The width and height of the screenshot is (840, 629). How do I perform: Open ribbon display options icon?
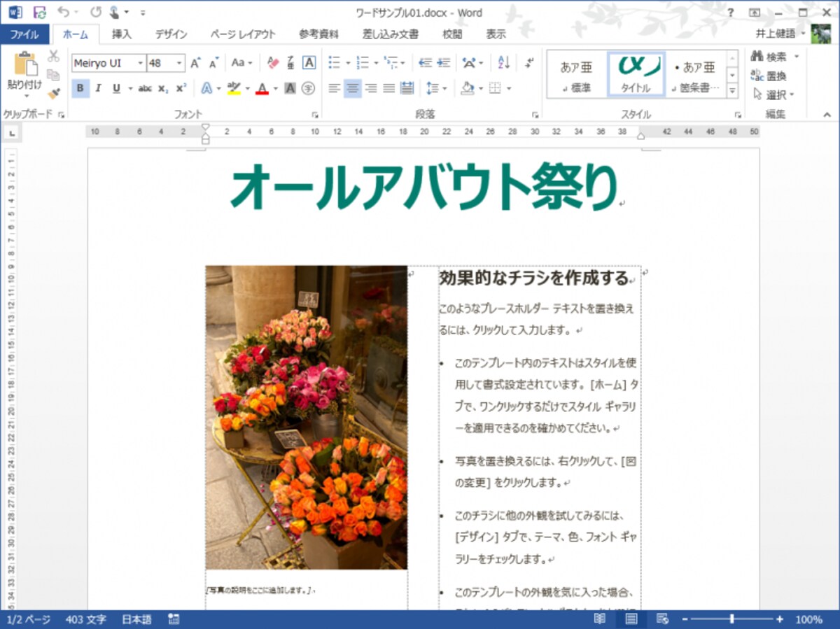click(x=755, y=12)
